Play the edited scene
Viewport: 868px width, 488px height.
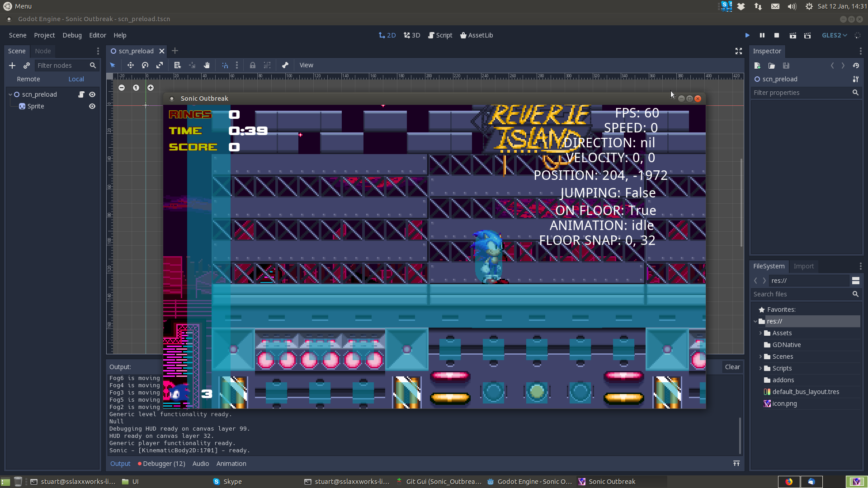793,35
